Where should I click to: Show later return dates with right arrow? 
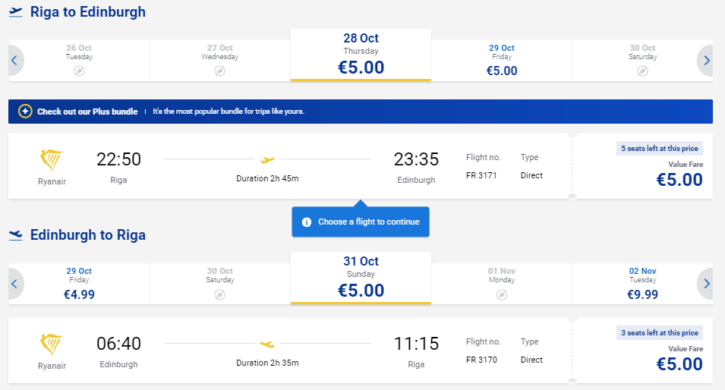pos(706,284)
